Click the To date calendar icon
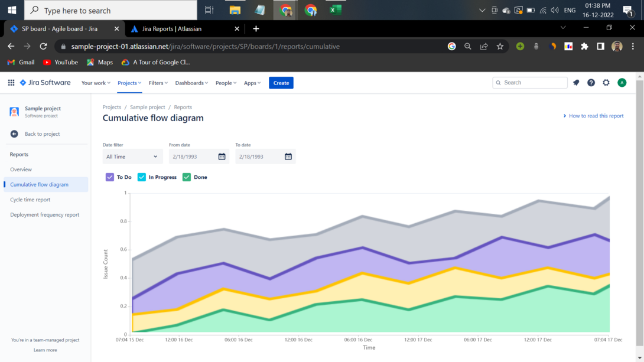The height and width of the screenshot is (362, 644). coord(288,156)
